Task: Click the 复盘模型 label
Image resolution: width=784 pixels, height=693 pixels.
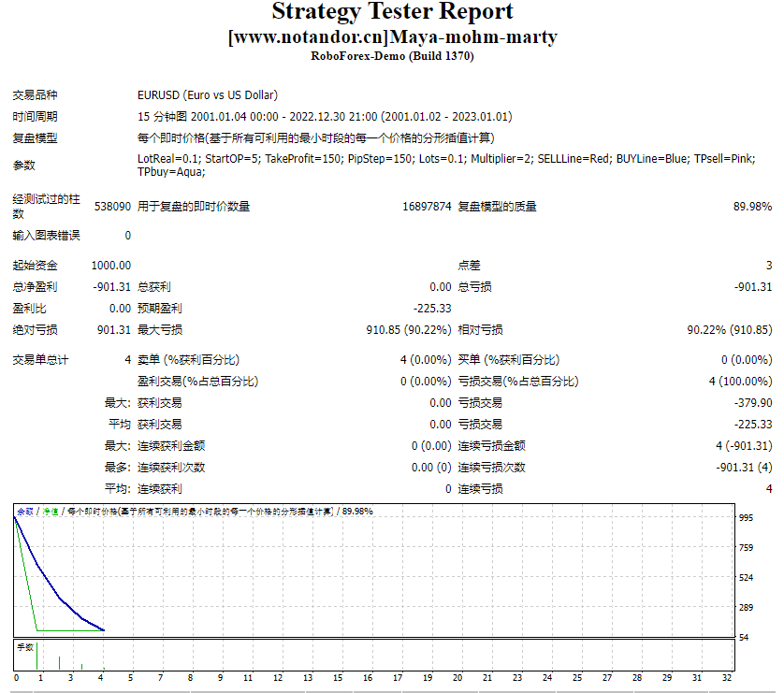Action: [35, 137]
